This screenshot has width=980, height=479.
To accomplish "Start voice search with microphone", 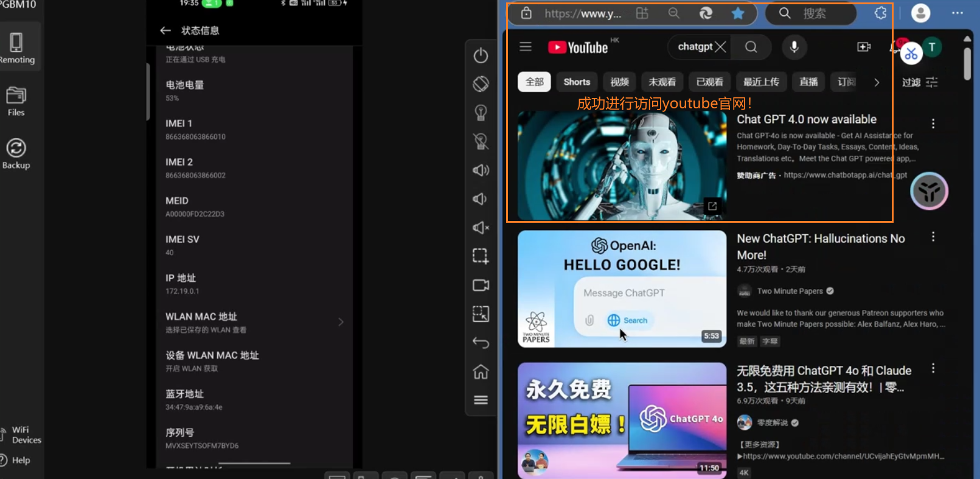I will point(794,47).
